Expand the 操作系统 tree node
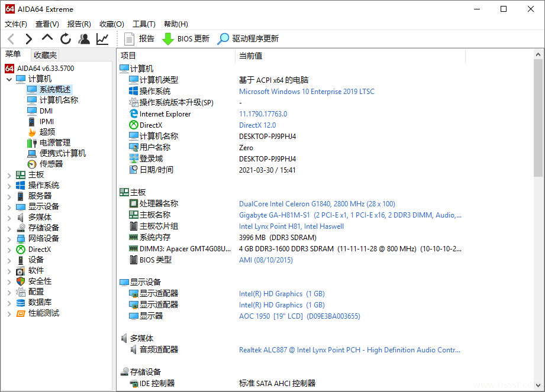The height and width of the screenshot is (392, 545). point(9,186)
